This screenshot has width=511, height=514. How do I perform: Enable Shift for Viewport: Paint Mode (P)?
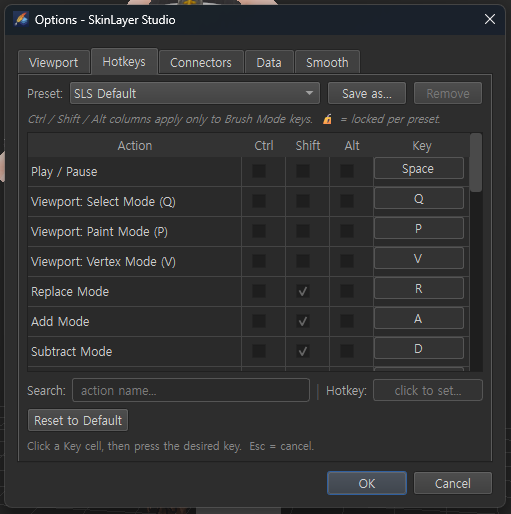(303, 231)
